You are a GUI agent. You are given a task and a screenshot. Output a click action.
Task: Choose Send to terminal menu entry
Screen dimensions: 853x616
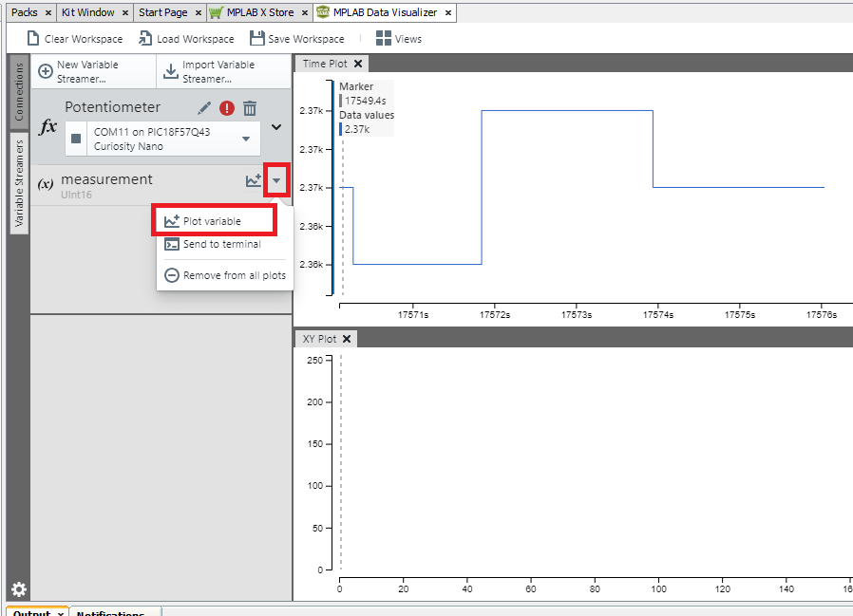[222, 244]
